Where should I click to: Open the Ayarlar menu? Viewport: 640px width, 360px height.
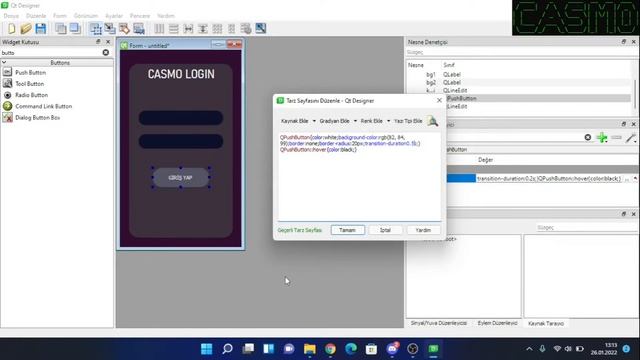pyautogui.click(x=114, y=16)
